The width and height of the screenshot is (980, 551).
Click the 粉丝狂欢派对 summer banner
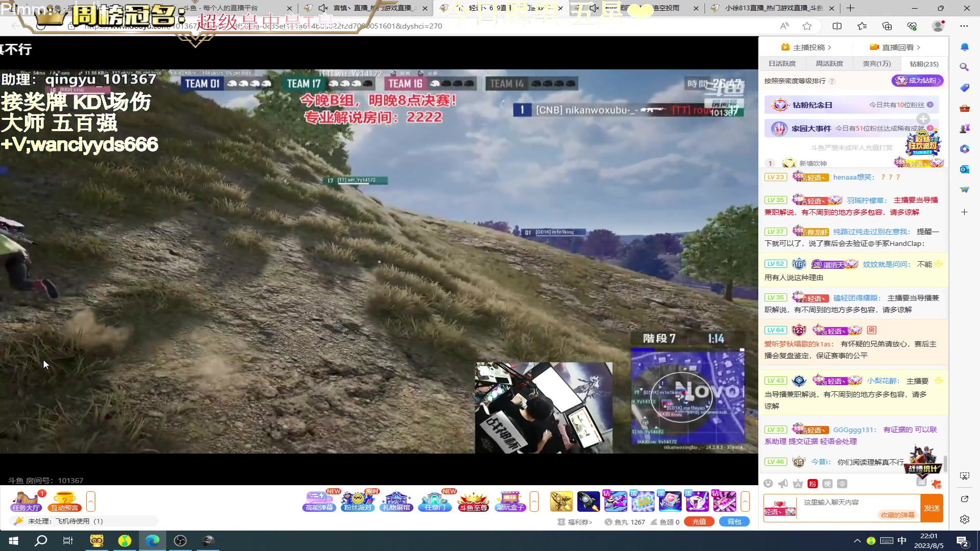click(x=922, y=142)
